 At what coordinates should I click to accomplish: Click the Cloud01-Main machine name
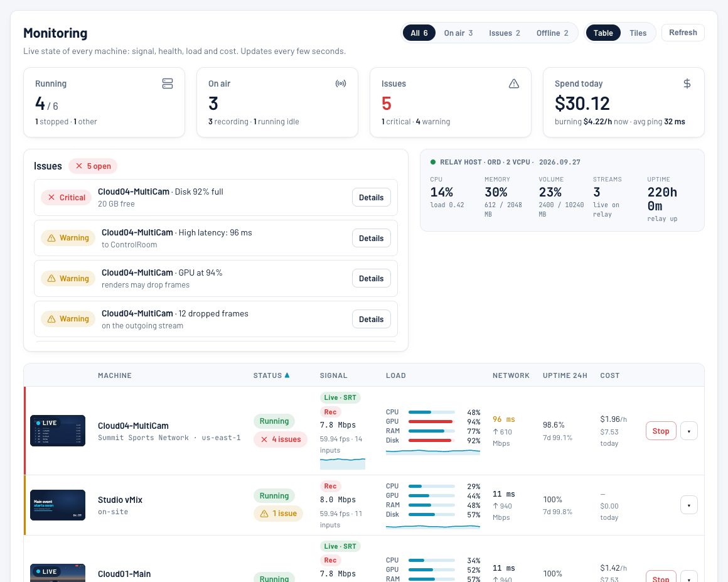tap(124, 574)
